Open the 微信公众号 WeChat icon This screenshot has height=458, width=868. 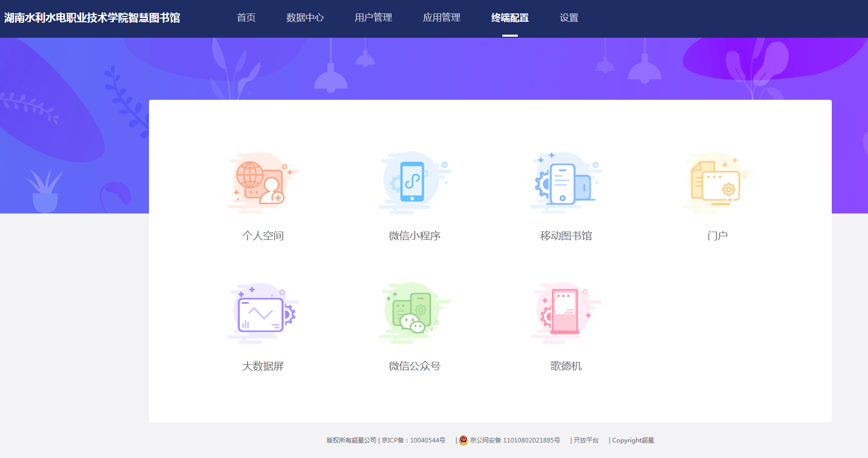(x=414, y=313)
